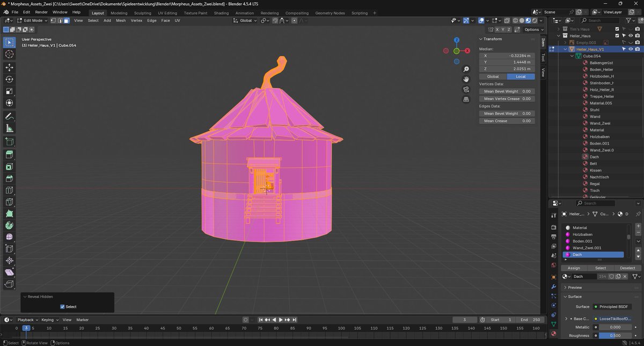Image resolution: width=644 pixels, height=346 pixels.
Task: Select the Rotate tool
Action: (10, 79)
